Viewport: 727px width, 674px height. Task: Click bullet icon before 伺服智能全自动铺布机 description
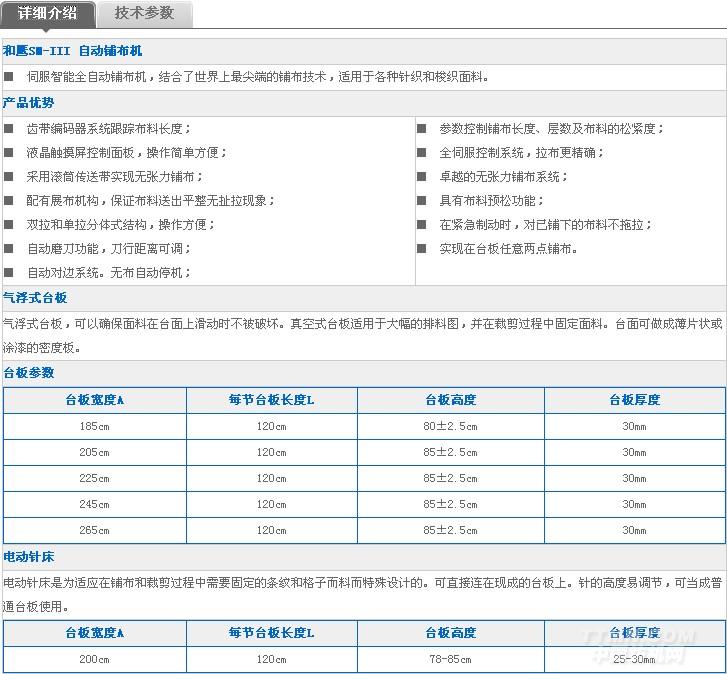(9, 76)
